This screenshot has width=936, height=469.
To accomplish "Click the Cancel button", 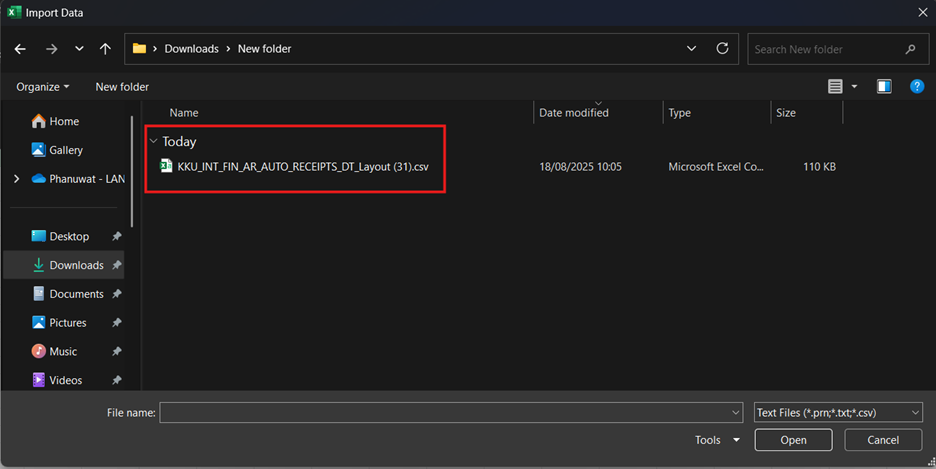I will pyautogui.click(x=883, y=440).
